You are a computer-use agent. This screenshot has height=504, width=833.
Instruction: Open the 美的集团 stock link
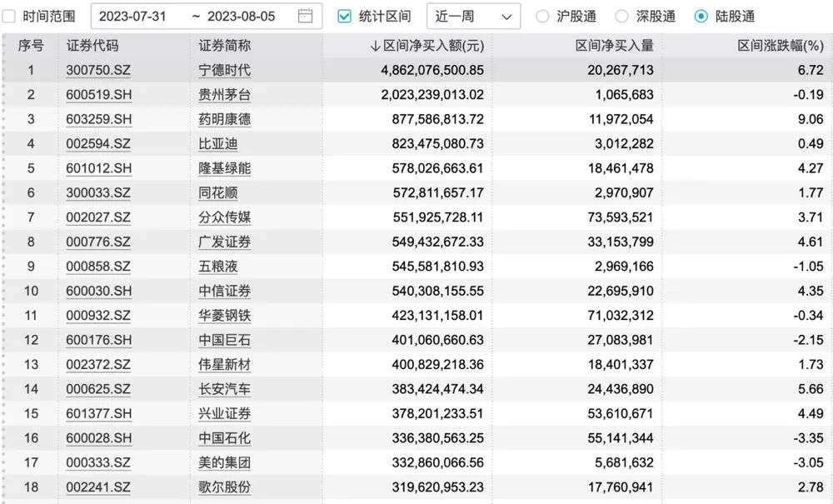tap(224, 462)
